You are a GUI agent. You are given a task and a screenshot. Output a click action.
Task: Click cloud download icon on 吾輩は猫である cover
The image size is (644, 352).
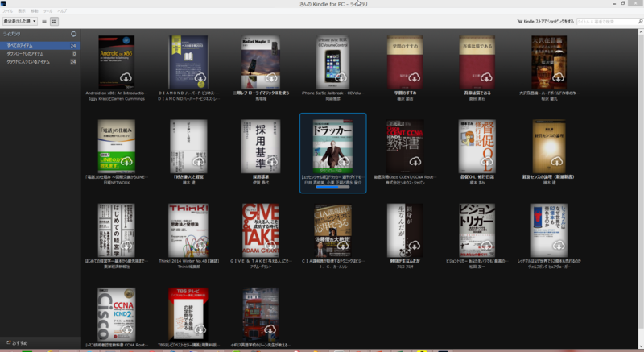pos(486,77)
